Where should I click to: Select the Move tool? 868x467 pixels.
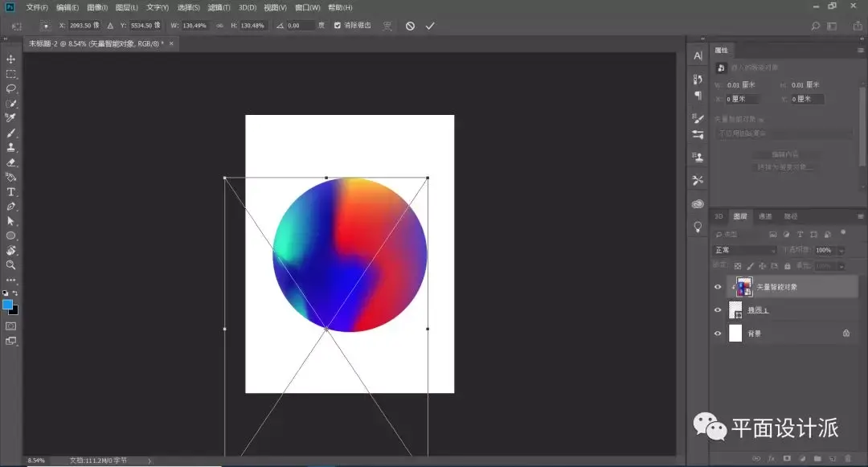pos(10,59)
